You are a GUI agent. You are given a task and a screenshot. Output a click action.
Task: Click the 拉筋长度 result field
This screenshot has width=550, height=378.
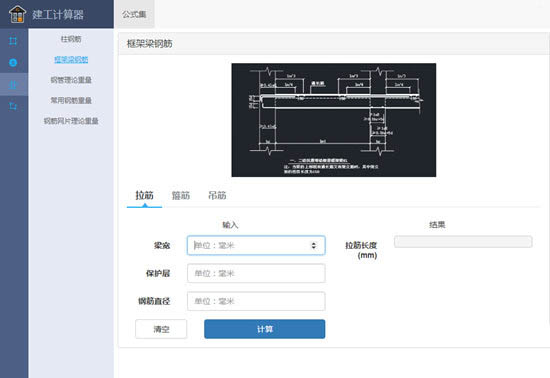pyautogui.click(x=463, y=242)
